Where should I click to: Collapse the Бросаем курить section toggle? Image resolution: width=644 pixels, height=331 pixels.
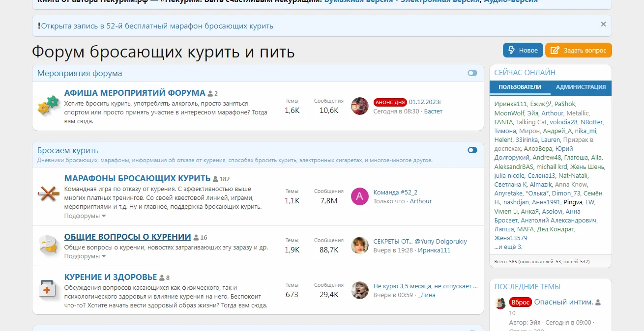click(x=472, y=150)
